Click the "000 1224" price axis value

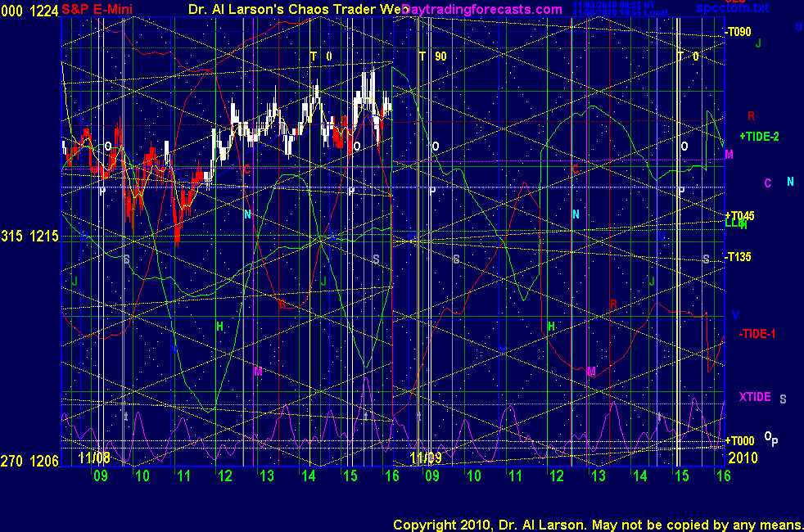click(29, 11)
